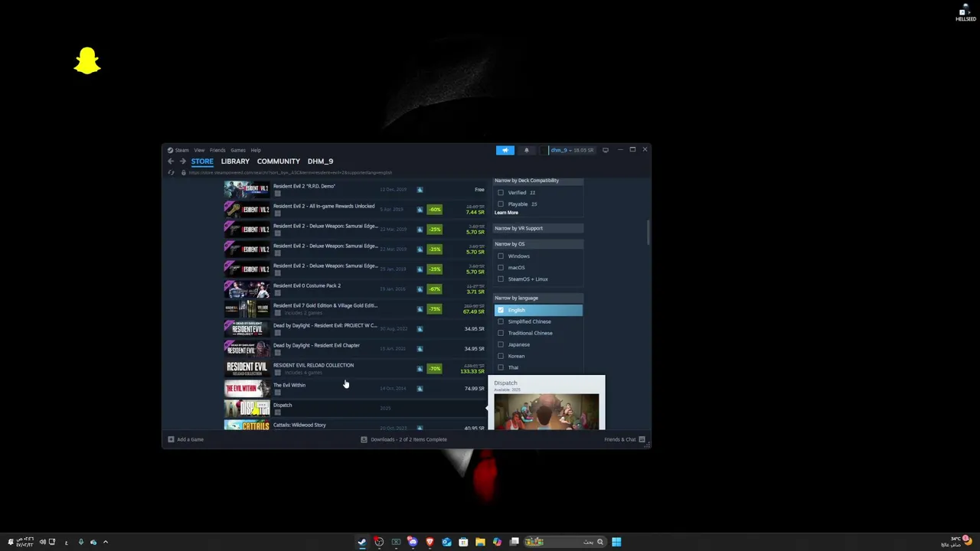Open Resident Evil 0 Costume Pack 2 listing

pos(354,289)
